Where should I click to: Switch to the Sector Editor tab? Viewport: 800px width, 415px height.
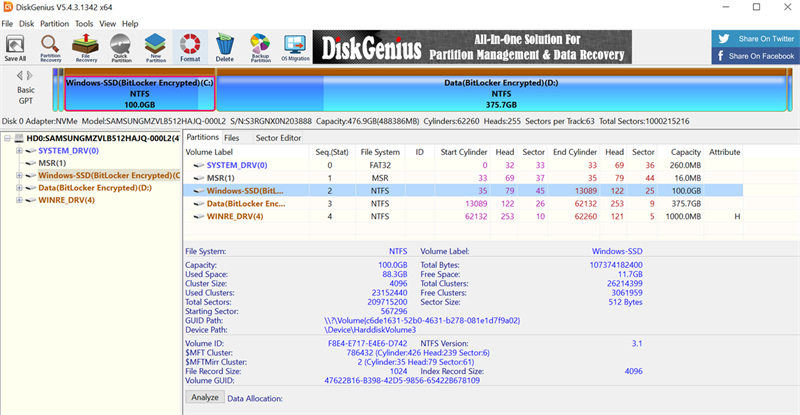click(x=278, y=138)
